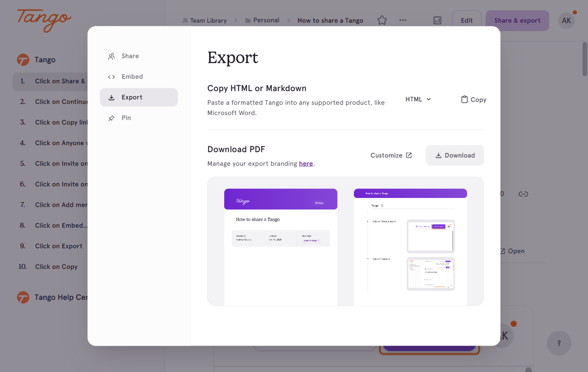
Task: Click the copy link icon behind the dialog
Action: pos(523,194)
